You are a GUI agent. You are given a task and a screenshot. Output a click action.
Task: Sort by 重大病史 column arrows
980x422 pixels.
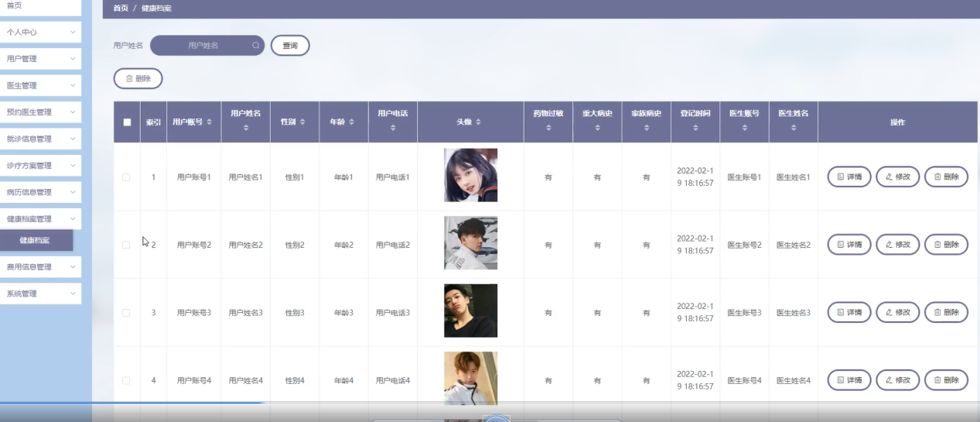[x=597, y=128]
